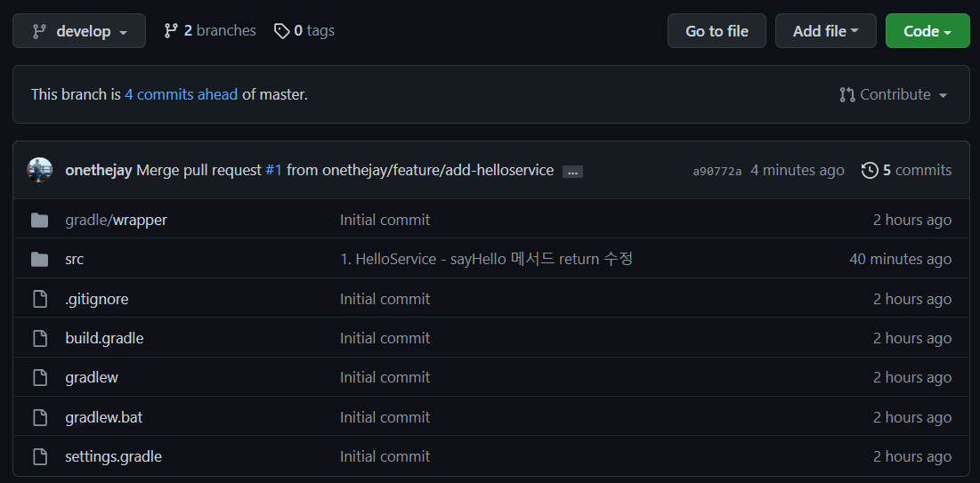The height and width of the screenshot is (483, 980).
Task: View the 2 branches list
Action: [210, 30]
